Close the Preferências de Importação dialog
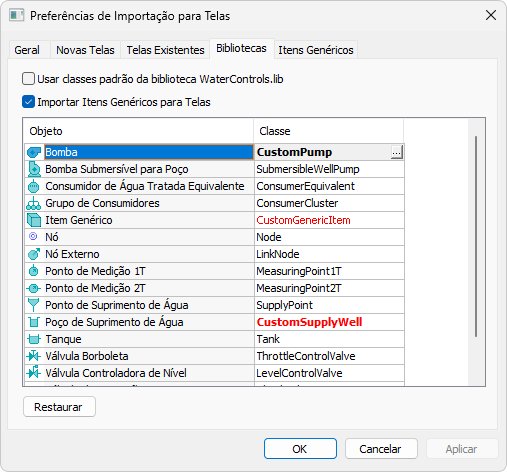Screen dimensions: 507x472 [491, 15]
